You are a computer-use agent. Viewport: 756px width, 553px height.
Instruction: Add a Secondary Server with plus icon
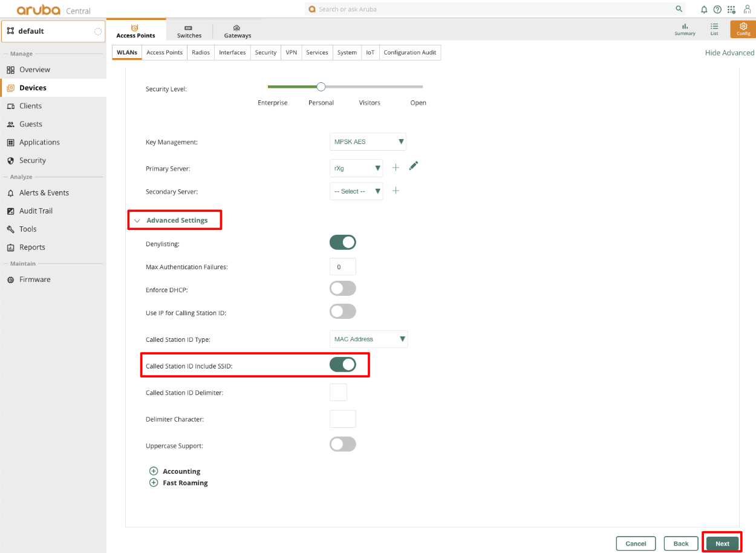tap(396, 191)
